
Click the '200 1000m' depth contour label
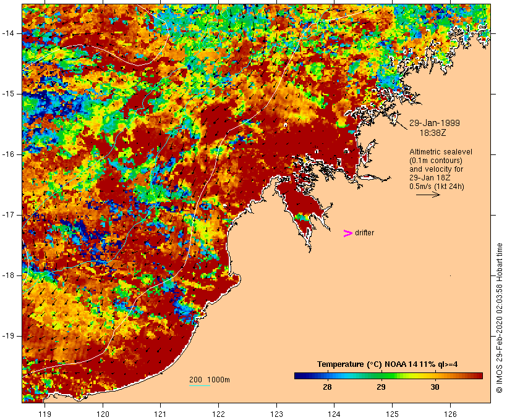(210, 380)
